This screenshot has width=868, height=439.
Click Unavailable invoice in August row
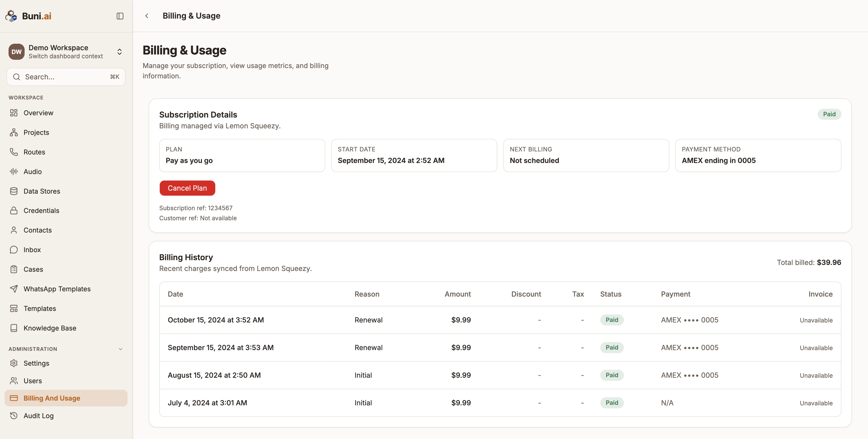816,375
